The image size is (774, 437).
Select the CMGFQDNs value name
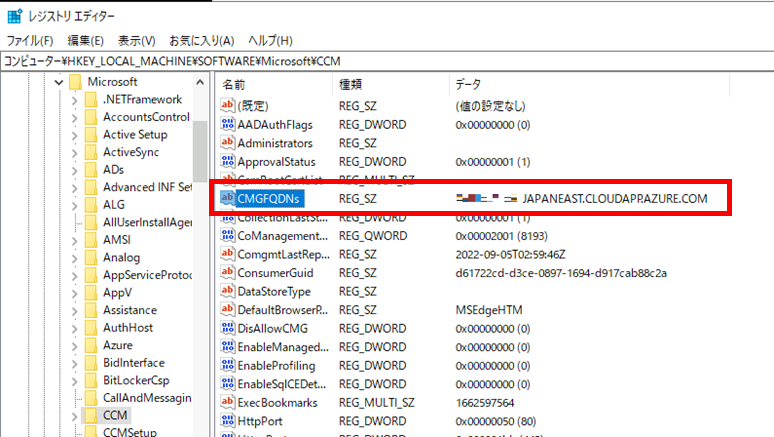tap(270, 199)
